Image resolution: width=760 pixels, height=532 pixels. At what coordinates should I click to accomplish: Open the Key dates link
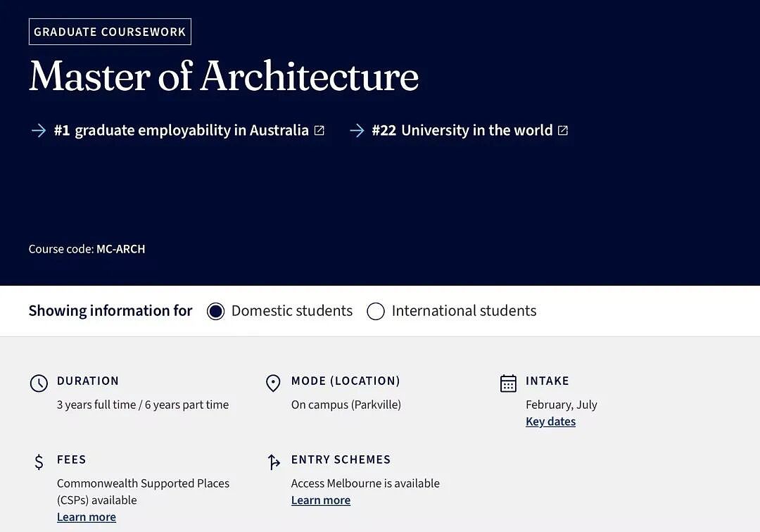click(x=550, y=422)
